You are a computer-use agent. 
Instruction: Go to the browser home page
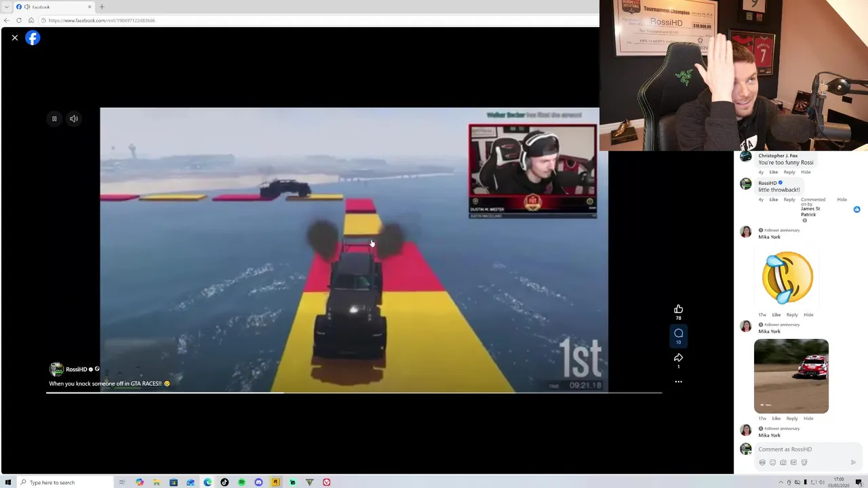tap(31, 20)
